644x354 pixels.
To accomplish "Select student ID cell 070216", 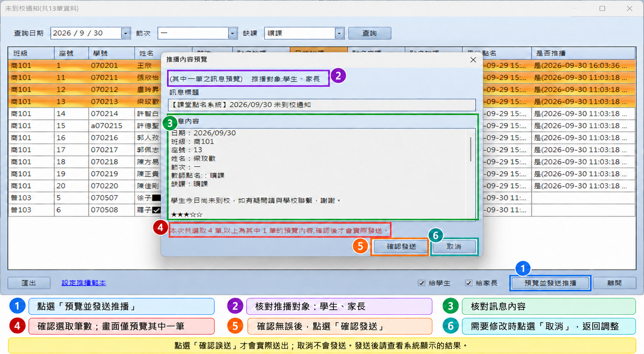I will pos(112,138).
